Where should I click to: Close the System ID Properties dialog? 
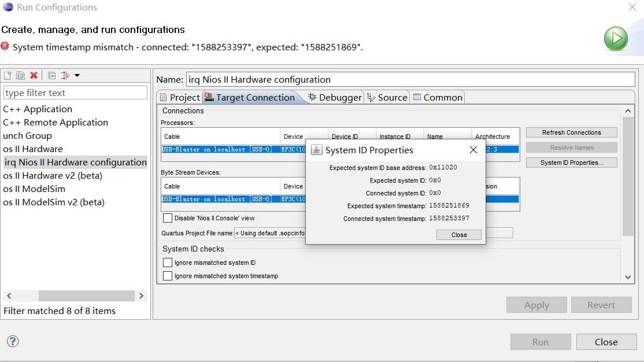click(x=458, y=235)
